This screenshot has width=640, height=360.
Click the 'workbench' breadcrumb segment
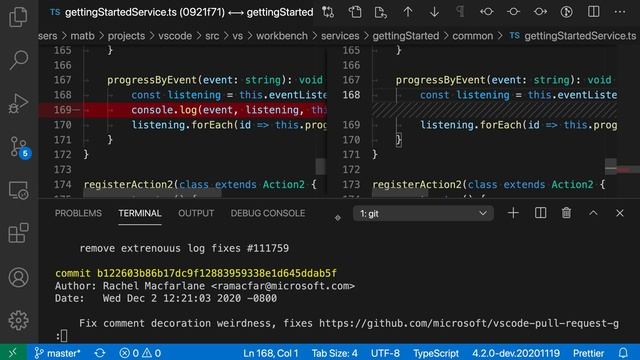[282, 36]
